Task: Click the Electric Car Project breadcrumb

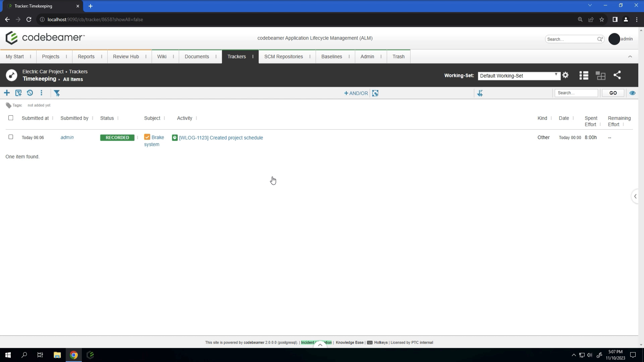Action: pyautogui.click(x=43, y=72)
